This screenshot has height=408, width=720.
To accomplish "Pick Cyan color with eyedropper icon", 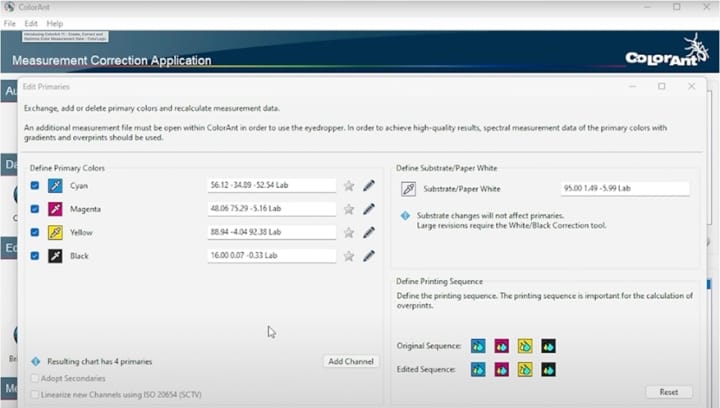I will tap(55, 185).
